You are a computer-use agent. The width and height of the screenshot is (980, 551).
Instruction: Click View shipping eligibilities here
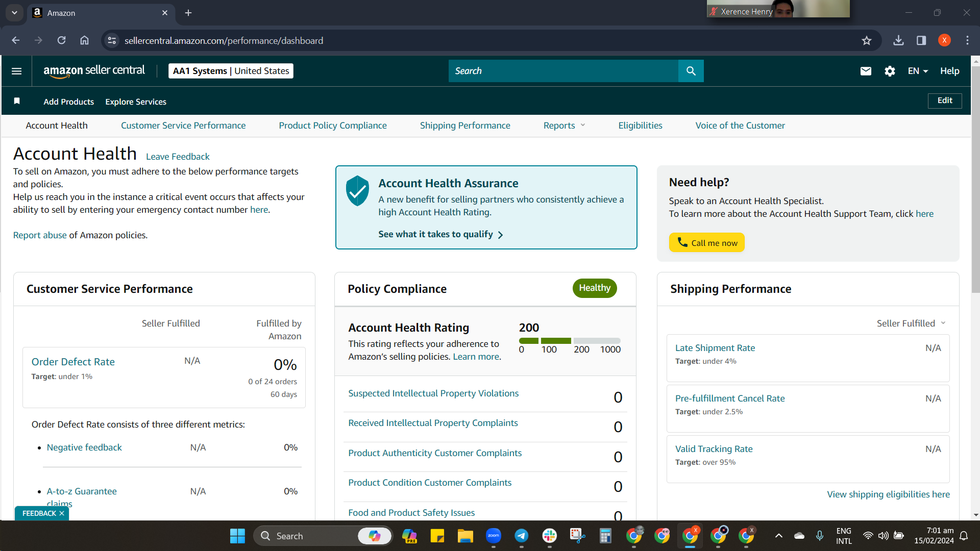point(889,494)
